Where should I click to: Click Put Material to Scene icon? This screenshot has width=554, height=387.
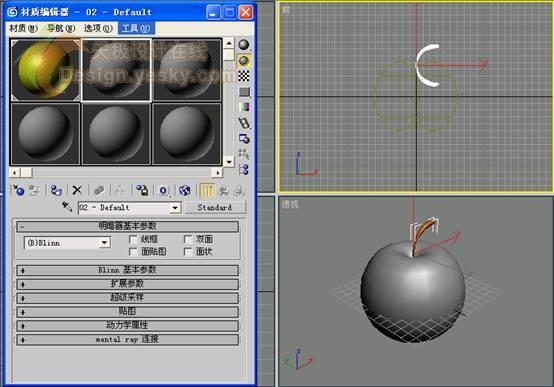[35, 190]
